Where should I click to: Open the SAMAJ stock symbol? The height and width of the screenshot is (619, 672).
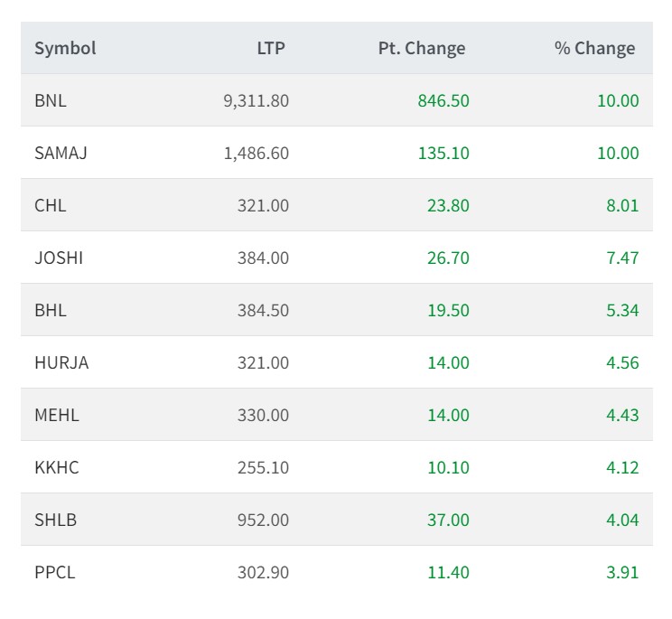point(61,153)
